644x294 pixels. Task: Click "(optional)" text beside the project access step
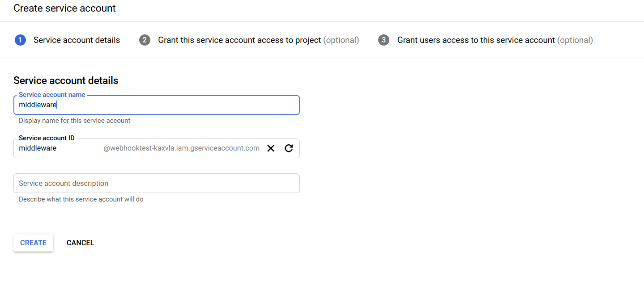pos(341,40)
